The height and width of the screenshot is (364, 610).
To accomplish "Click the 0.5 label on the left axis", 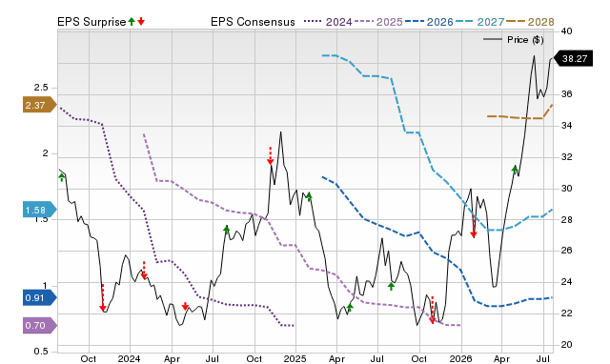I will coord(41,352).
